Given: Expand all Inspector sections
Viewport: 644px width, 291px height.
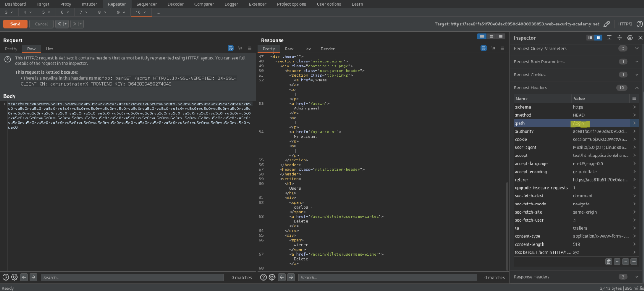Looking at the screenshot, I should coord(609,38).
